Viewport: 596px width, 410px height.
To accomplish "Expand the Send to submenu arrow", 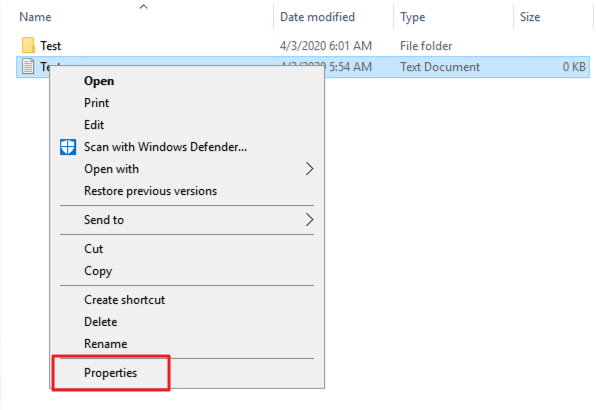I will pos(309,220).
